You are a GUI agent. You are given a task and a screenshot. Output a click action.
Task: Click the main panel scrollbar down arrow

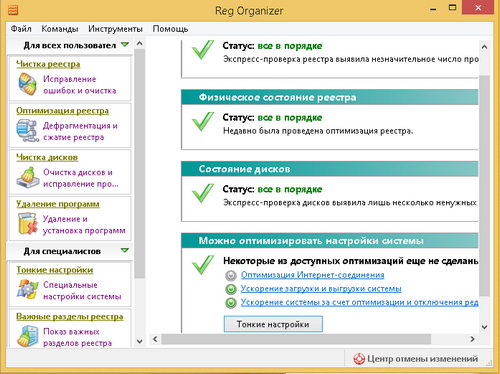485,327
